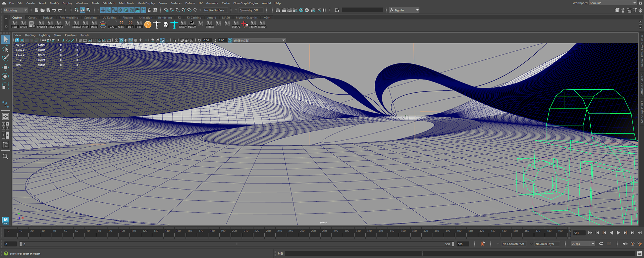Click the Save scene icon
The image size is (644, 258).
[x=48, y=10]
